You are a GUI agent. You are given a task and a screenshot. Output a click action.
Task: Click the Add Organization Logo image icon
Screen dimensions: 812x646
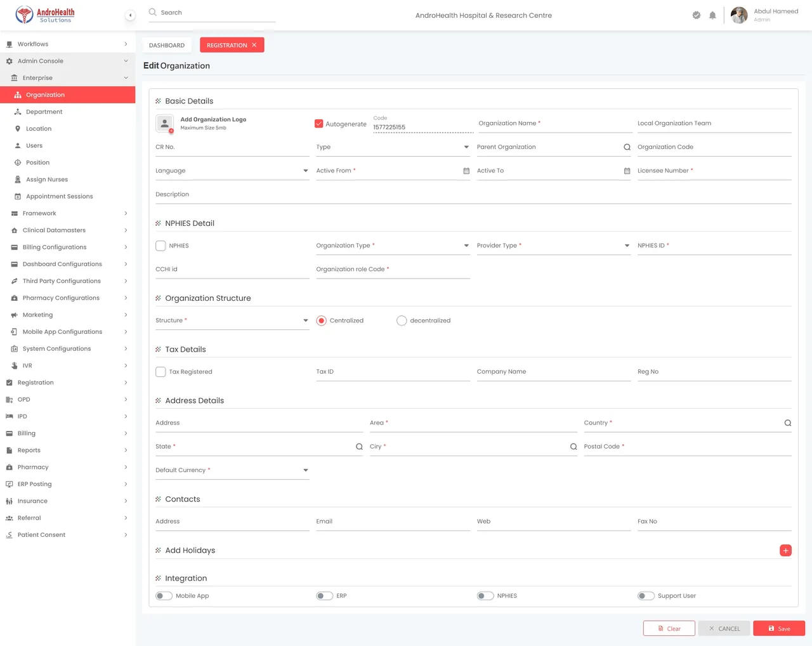pyautogui.click(x=165, y=123)
